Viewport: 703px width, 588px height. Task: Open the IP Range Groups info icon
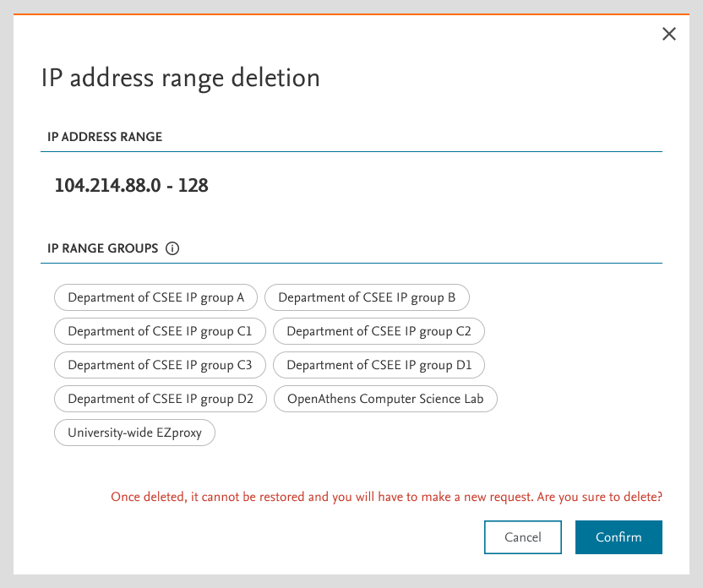(172, 248)
